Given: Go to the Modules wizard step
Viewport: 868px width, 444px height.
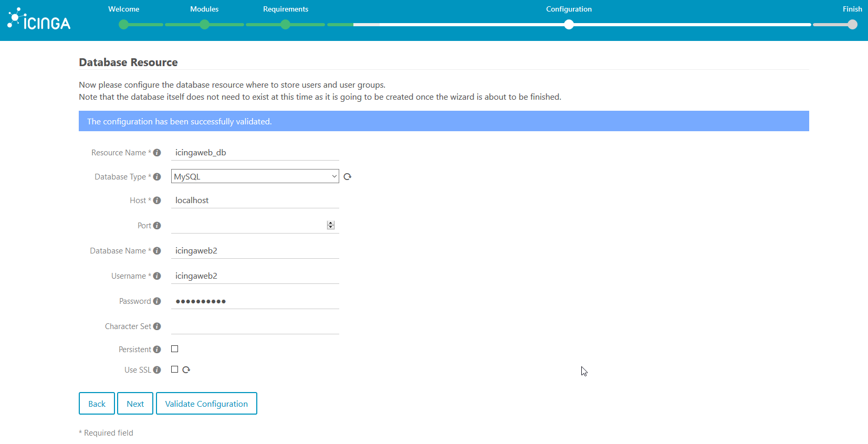Looking at the screenshot, I should coord(204,9).
